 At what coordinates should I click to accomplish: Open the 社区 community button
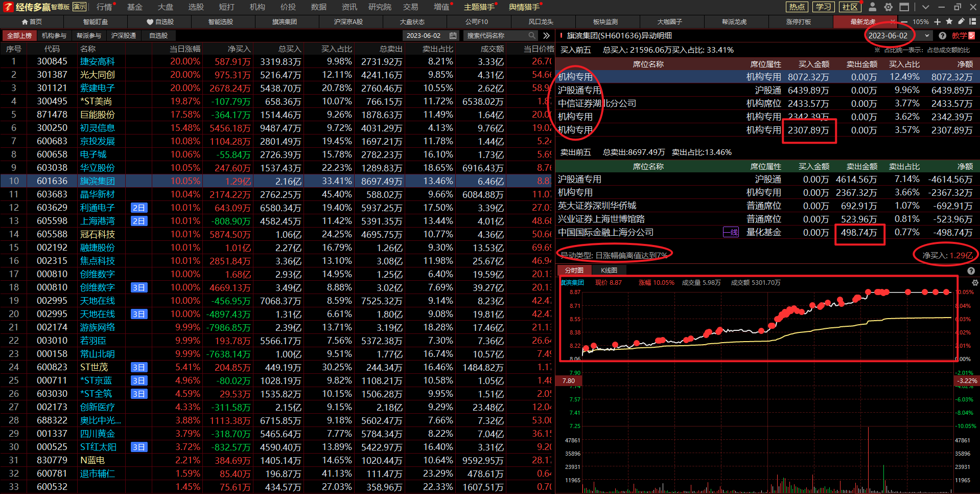[x=850, y=7]
